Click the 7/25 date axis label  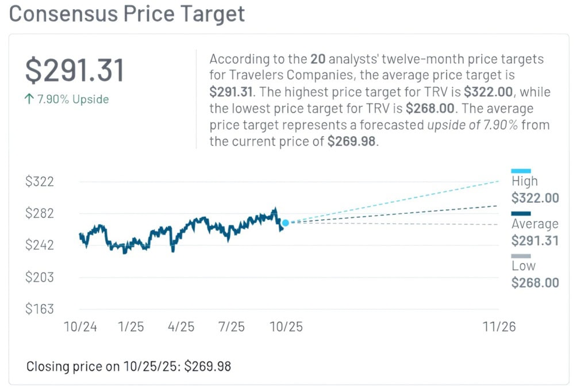(231, 327)
